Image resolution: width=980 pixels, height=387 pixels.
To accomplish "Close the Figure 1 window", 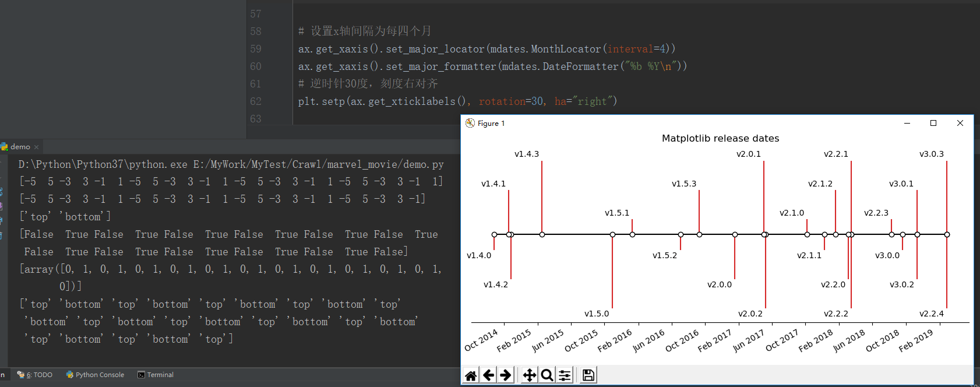I will coord(960,123).
